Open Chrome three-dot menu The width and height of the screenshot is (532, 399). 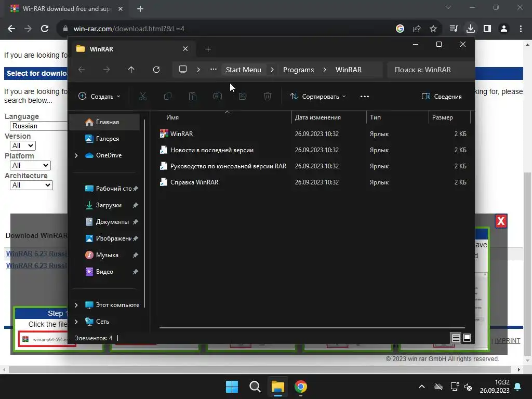coord(521,29)
